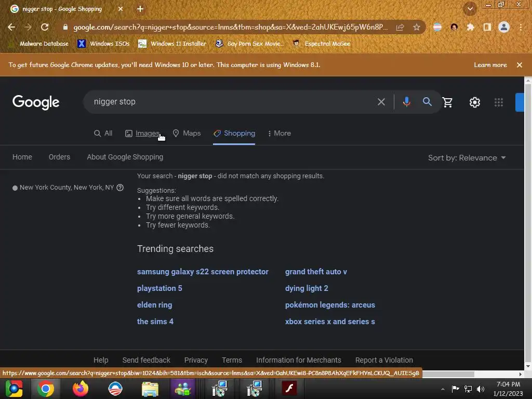The image size is (532, 399).
Task: Open trending search pokémon legends: arceus
Action: 330,305
